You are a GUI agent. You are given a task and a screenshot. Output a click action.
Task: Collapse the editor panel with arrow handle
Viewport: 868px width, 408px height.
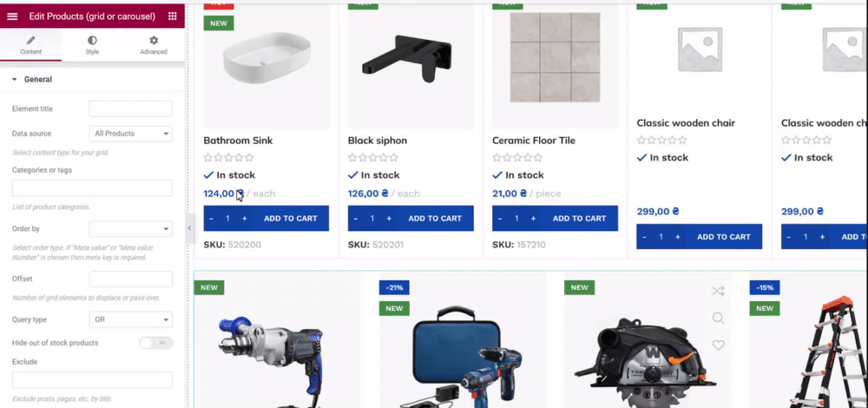click(x=189, y=228)
